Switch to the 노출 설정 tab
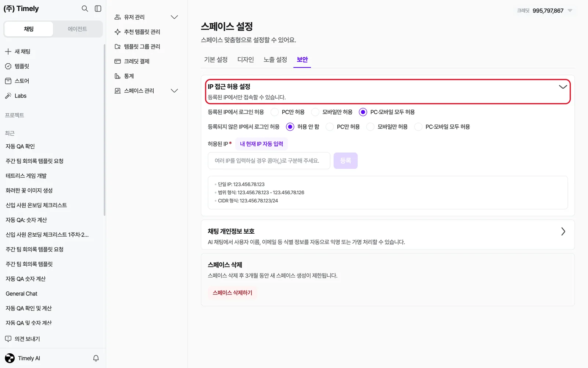The image size is (588, 368). [x=275, y=60]
